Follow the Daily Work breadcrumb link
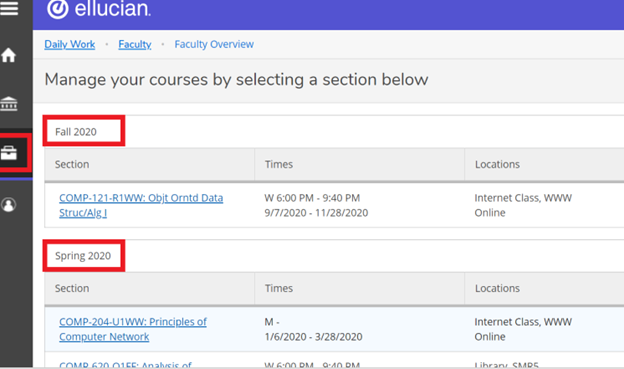This screenshot has width=624, height=369. tap(70, 44)
